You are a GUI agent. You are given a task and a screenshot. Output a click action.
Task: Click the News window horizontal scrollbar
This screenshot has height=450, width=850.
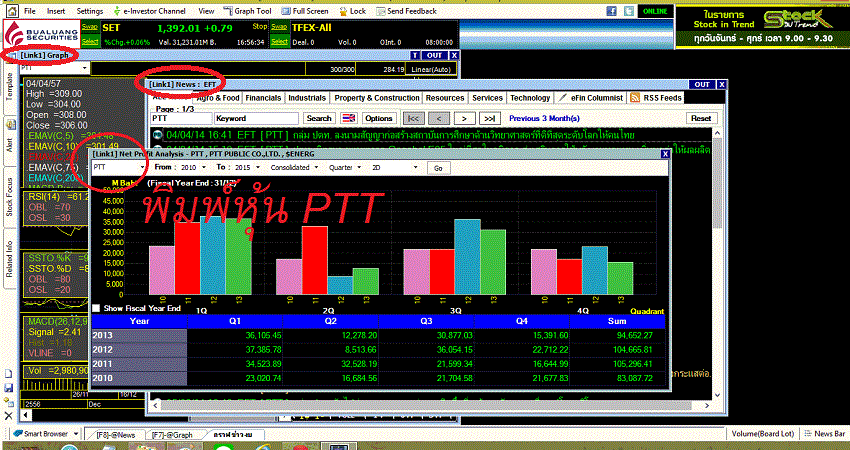pyautogui.click(x=429, y=405)
